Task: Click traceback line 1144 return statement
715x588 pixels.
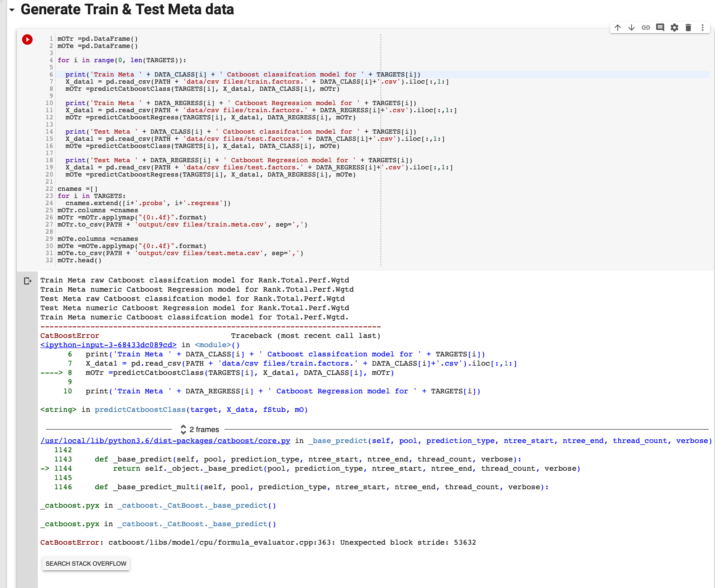Action: coord(347,469)
